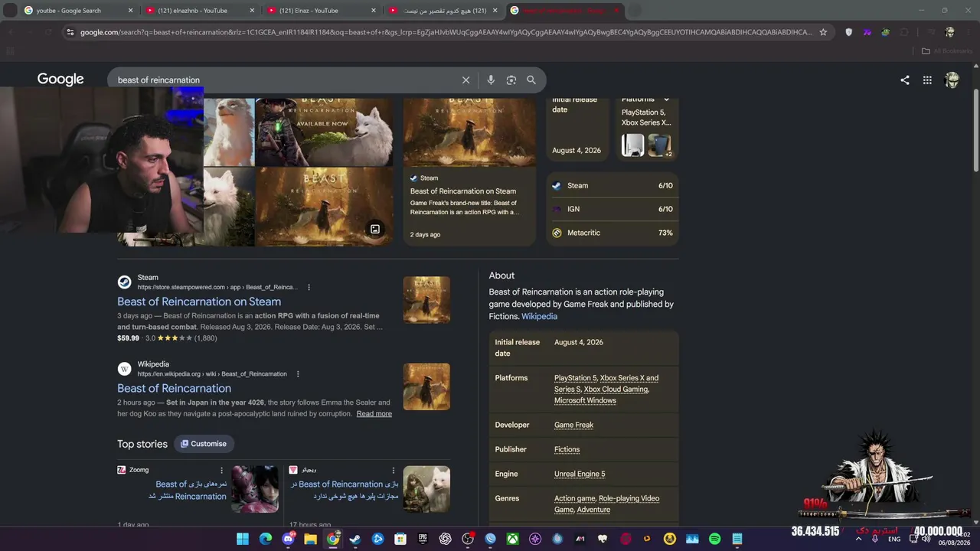Open the image gallery expand icon
Image resolution: width=980 pixels, height=551 pixels.
375,229
